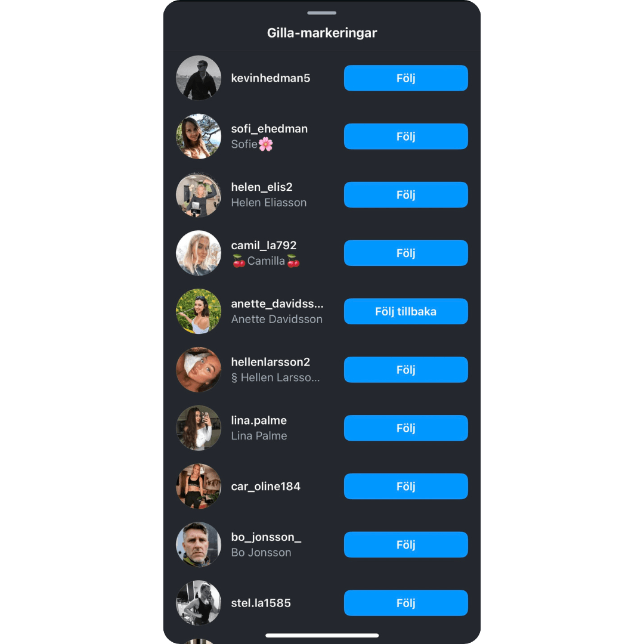Follow car_oline184 with Följ button

click(x=406, y=487)
